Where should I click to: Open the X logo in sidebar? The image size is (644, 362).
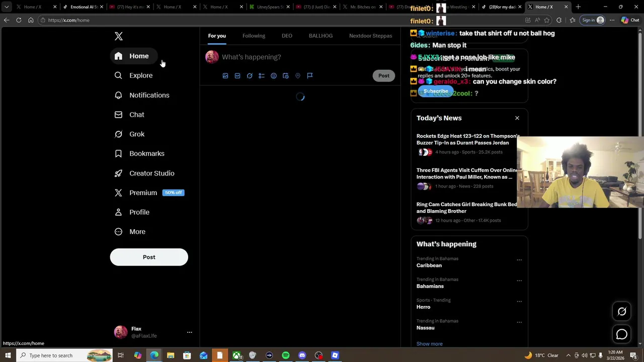coord(119,36)
